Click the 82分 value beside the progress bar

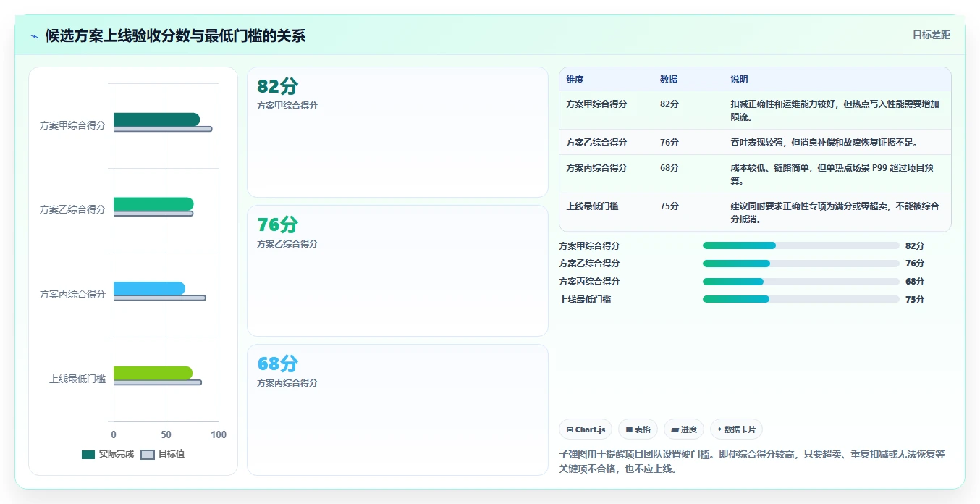[x=915, y=246]
